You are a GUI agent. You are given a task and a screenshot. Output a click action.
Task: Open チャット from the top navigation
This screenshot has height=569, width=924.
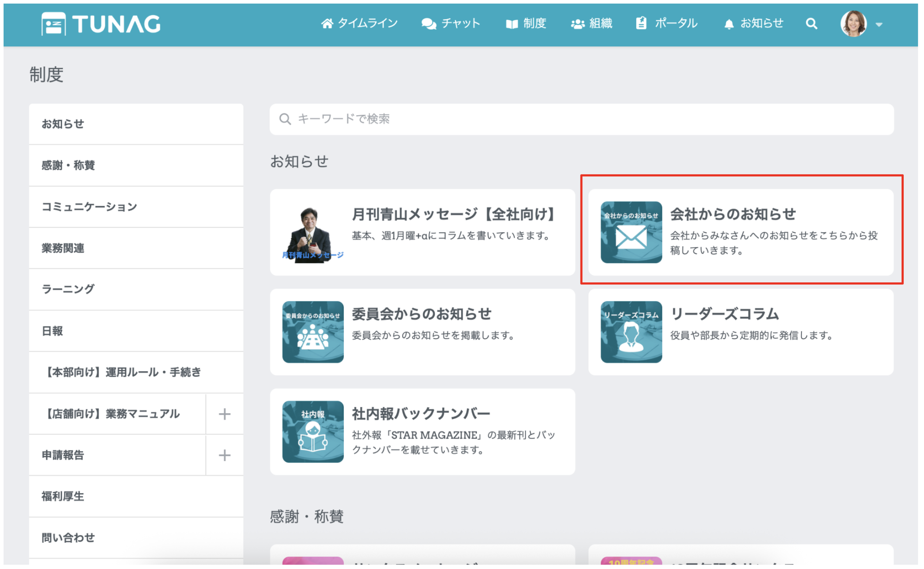(x=451, y=23)
